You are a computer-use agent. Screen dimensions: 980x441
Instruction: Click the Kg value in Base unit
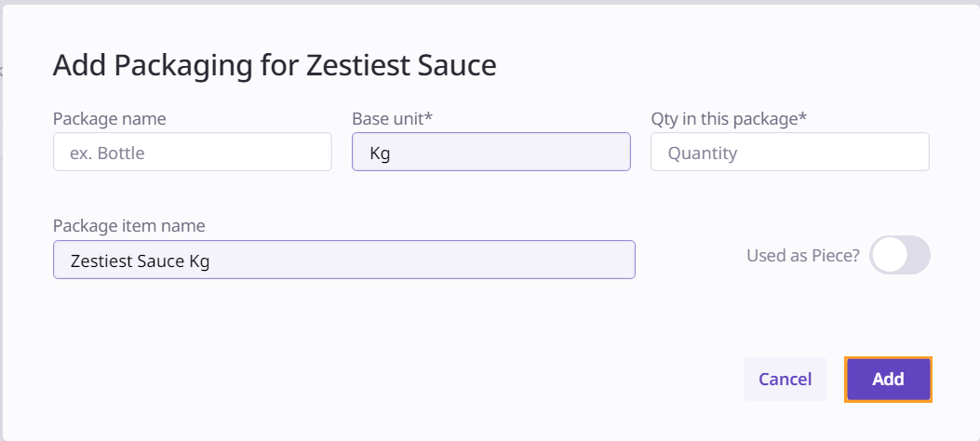[x=380, y=153]
